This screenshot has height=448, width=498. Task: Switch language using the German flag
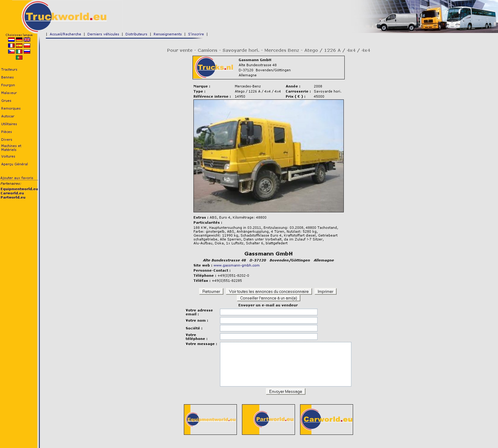[19, 40]
